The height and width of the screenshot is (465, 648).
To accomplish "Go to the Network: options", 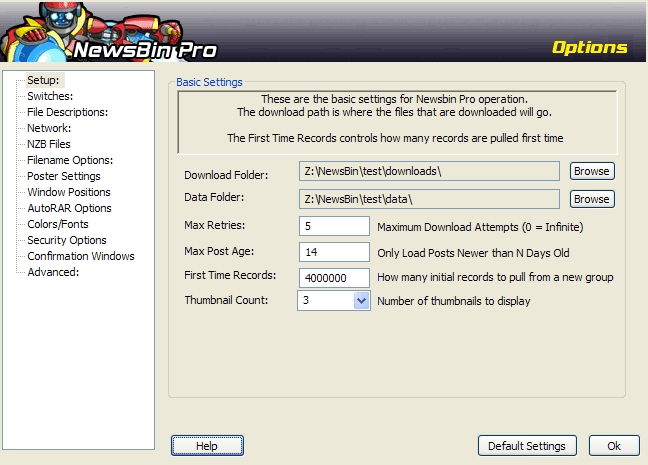I will [x=49, y=128].
